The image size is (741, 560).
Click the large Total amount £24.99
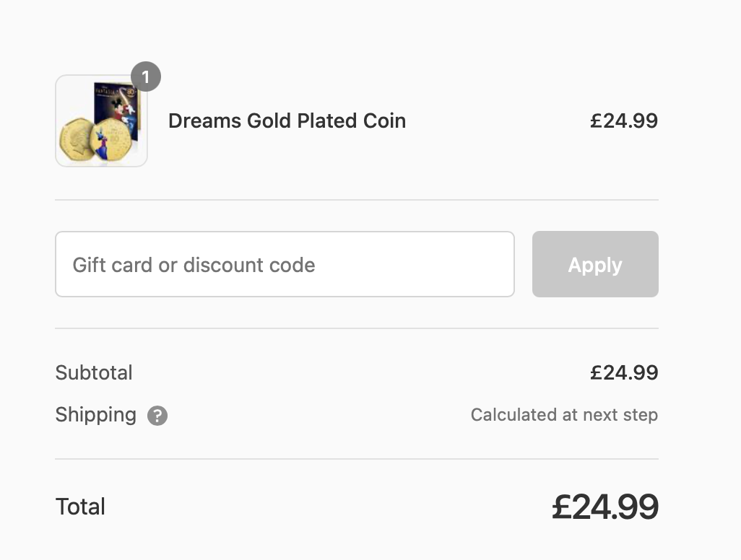605,507
